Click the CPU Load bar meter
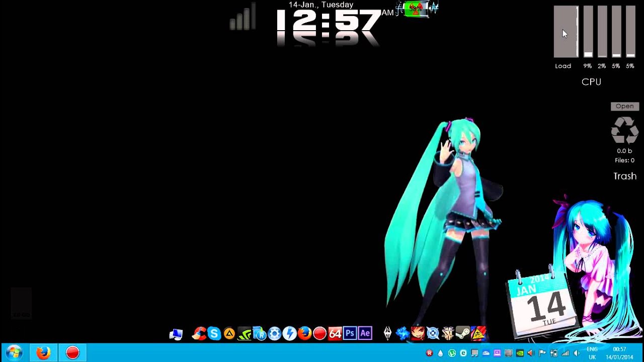The image size is (644, 362). coord(566,32)
